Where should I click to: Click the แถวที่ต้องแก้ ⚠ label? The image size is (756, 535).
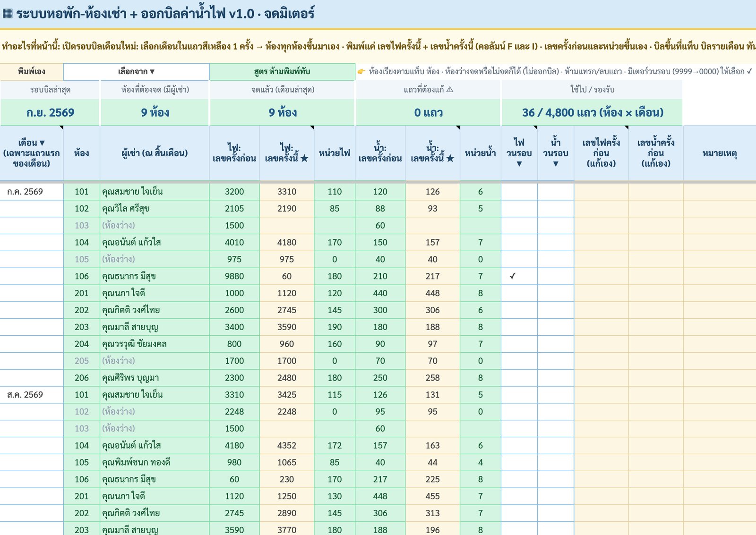pyautogui.click(x=428, y=90)
